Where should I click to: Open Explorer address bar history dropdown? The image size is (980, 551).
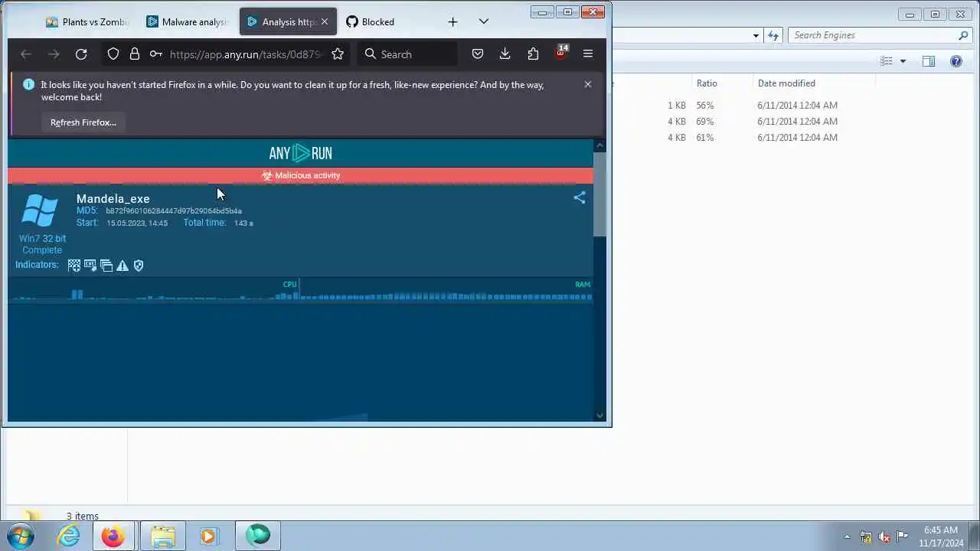pos(756,35)
